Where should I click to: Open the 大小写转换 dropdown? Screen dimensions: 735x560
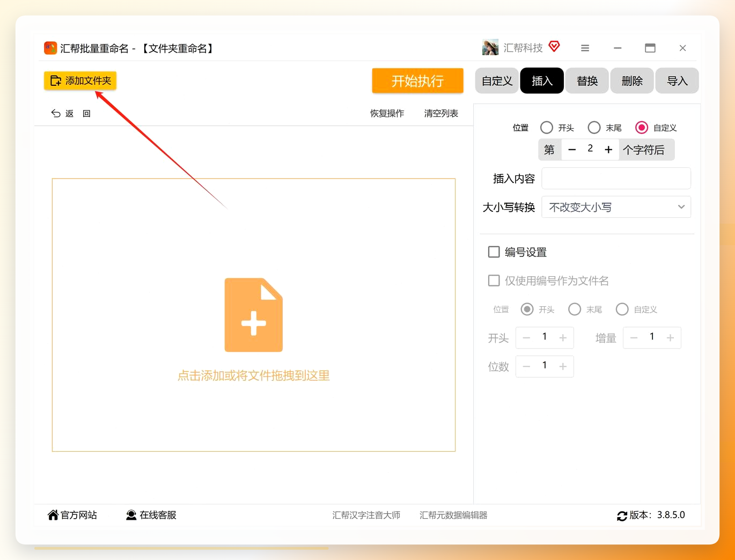pyautogui.click(x=616, y=207)
